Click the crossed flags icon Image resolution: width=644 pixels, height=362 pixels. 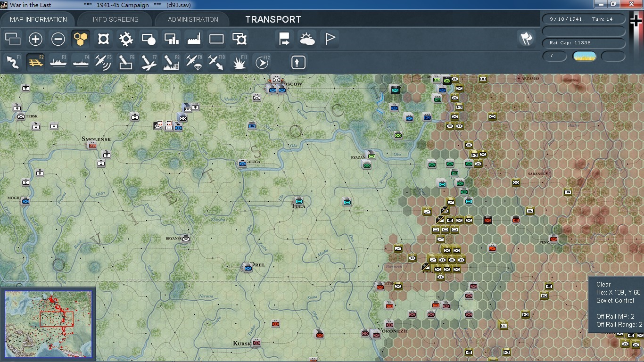coord(526,39)
